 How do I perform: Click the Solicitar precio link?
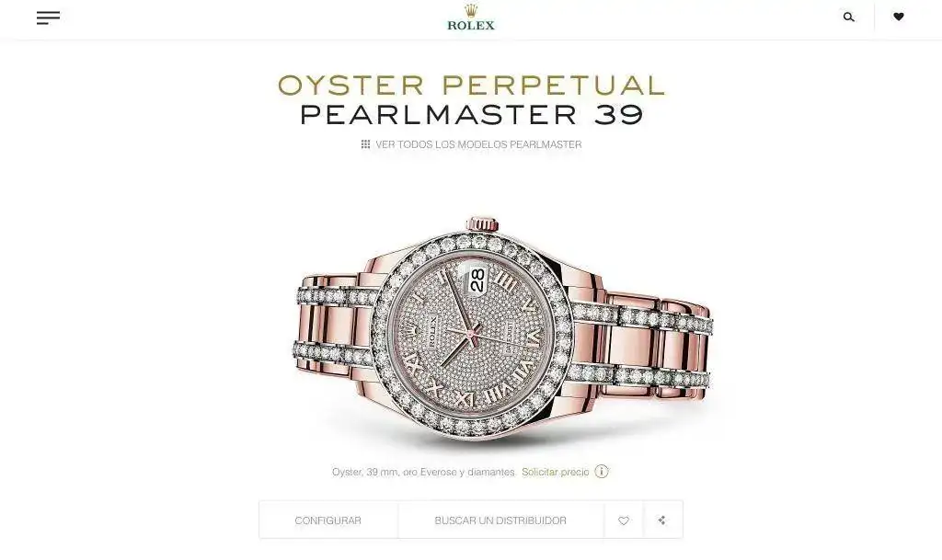(555, 472)
